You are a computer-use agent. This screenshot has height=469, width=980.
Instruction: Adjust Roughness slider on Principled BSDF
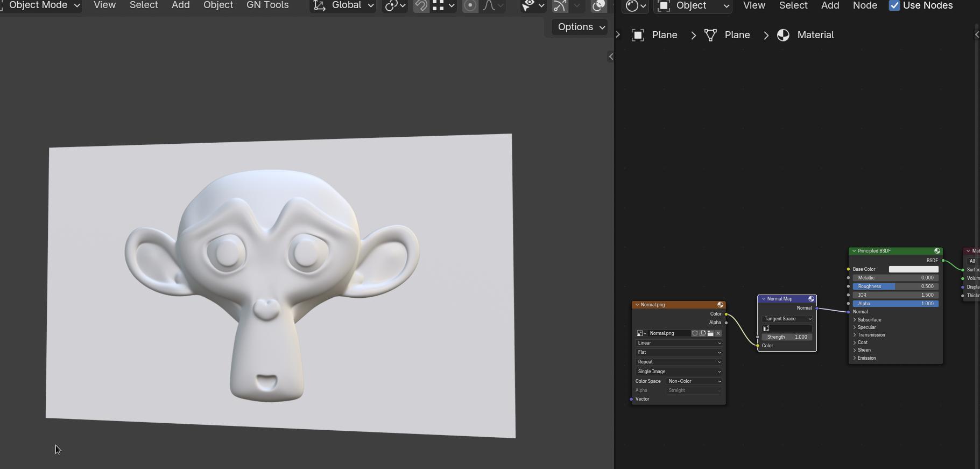tap(896, 286)
